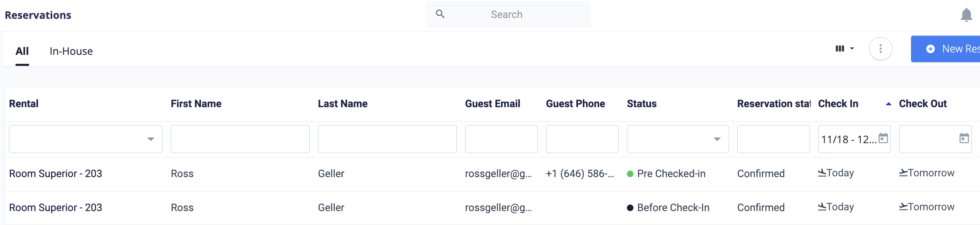
Task: Expand the Status filter dropdown
Action: 717,139
